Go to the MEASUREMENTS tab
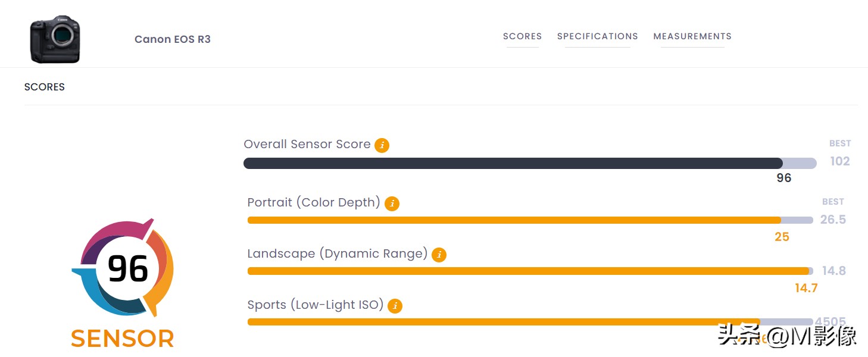This screenshot has width=868, height=357. [x=692, y=36]
